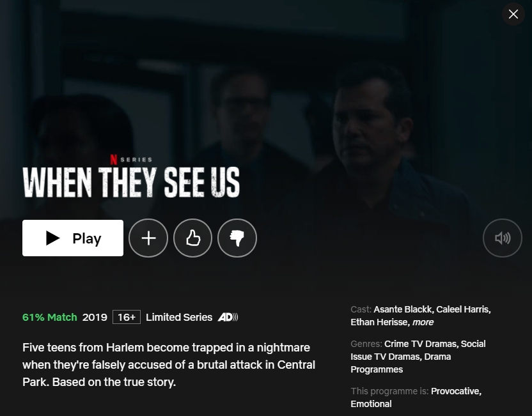Close the title details dialog
The image size is (532, 416).
(513, 14)
